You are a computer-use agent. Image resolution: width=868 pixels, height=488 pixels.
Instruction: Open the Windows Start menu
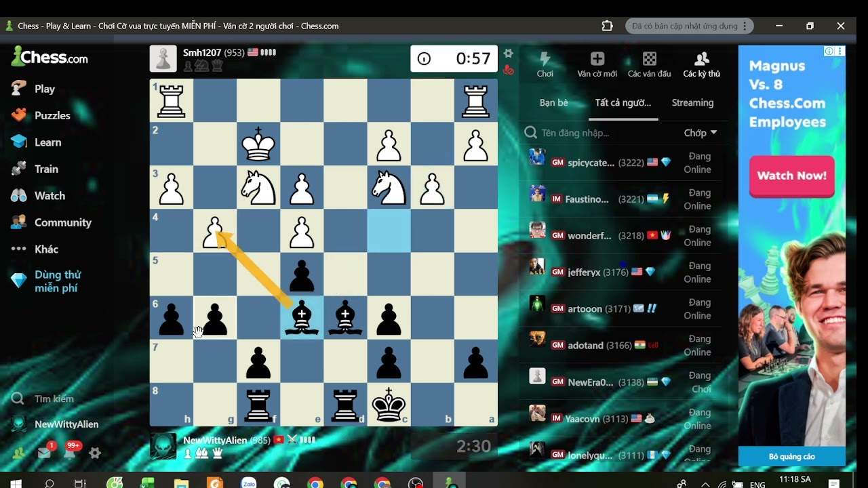point(16,484)
